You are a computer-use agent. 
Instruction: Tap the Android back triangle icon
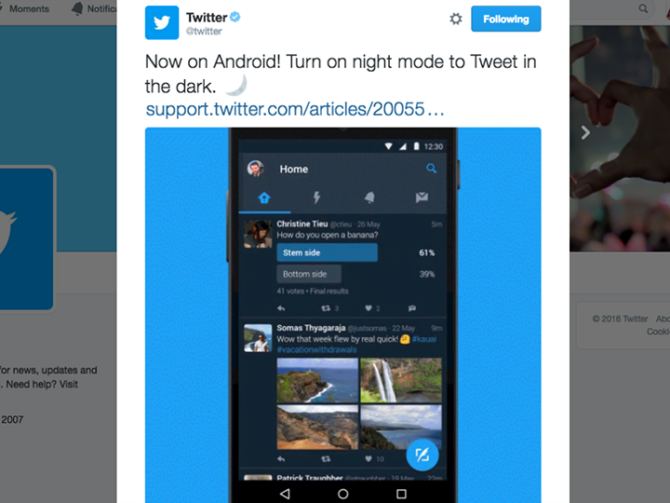click(x=285, y=494)
